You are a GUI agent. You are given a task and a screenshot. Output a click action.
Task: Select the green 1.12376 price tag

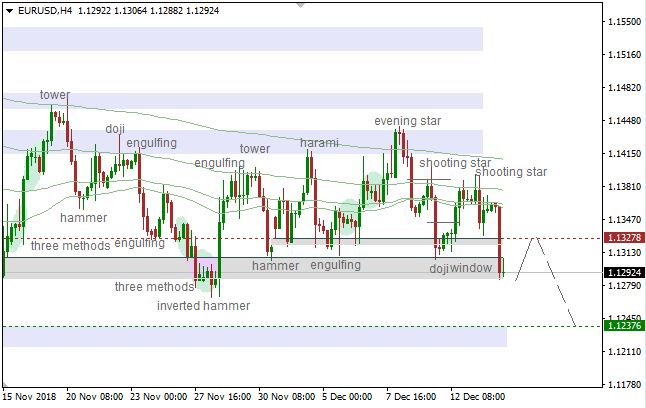click(624, 326)
